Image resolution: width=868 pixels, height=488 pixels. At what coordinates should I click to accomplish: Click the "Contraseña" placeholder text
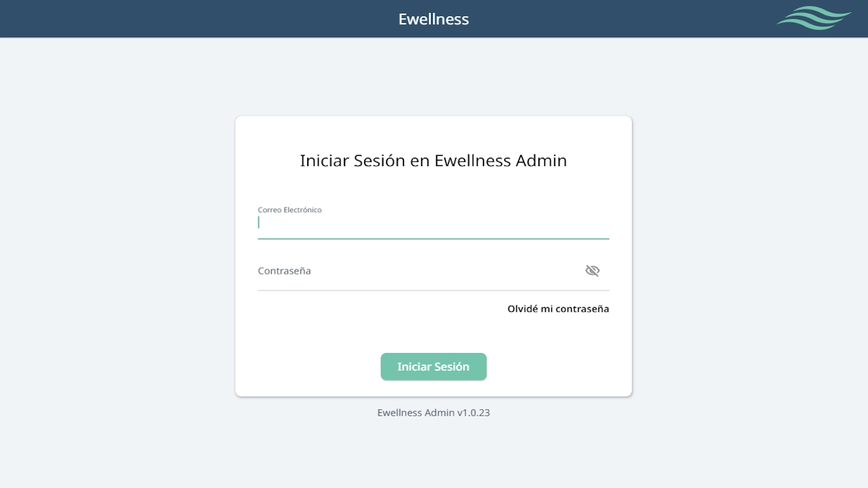coord(284,271)
